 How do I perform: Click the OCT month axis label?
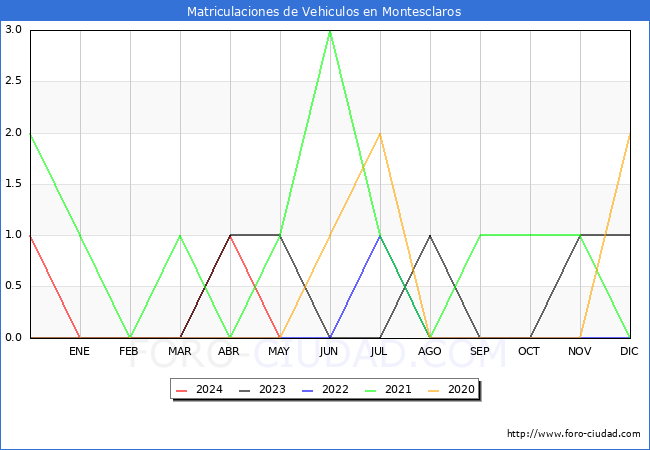click(x=529, y=351)
